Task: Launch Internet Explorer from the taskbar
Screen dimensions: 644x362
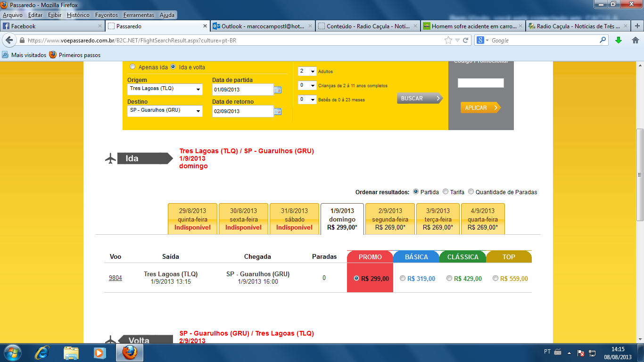Action: [42, 353]
